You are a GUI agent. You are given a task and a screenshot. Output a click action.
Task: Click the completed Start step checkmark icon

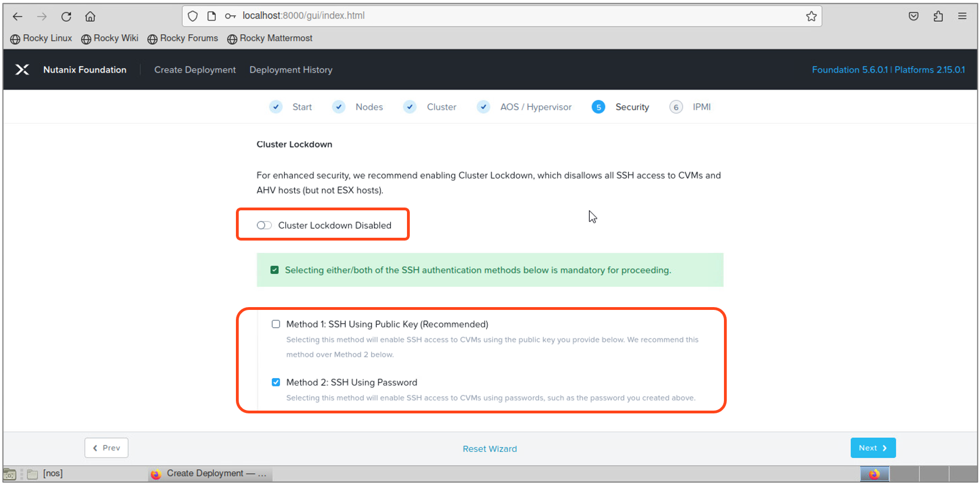click(276, 107)
